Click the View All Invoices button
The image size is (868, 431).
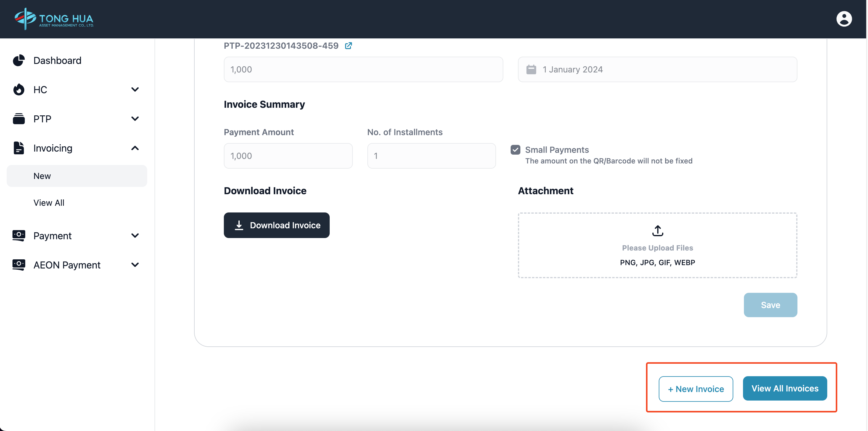tap(784, 388)
